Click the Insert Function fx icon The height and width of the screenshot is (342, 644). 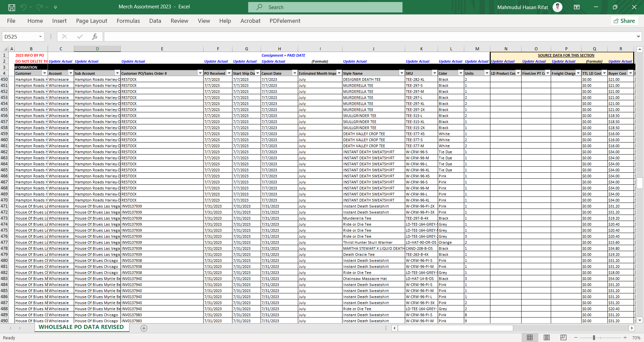point(95,37)
